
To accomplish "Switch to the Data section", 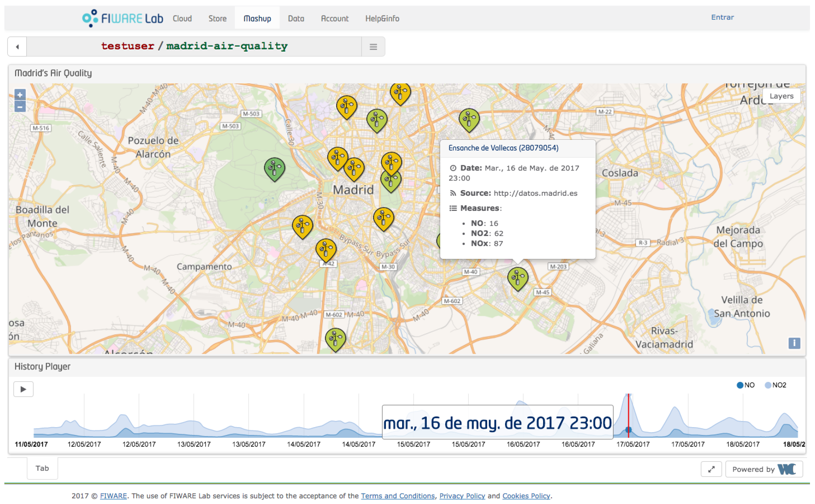I will [x=296, y=19].
